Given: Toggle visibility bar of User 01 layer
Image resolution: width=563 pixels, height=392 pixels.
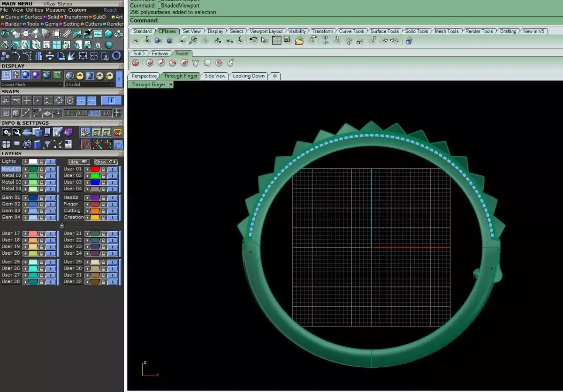Looking at the screenshot, I should tap(113, 169).
